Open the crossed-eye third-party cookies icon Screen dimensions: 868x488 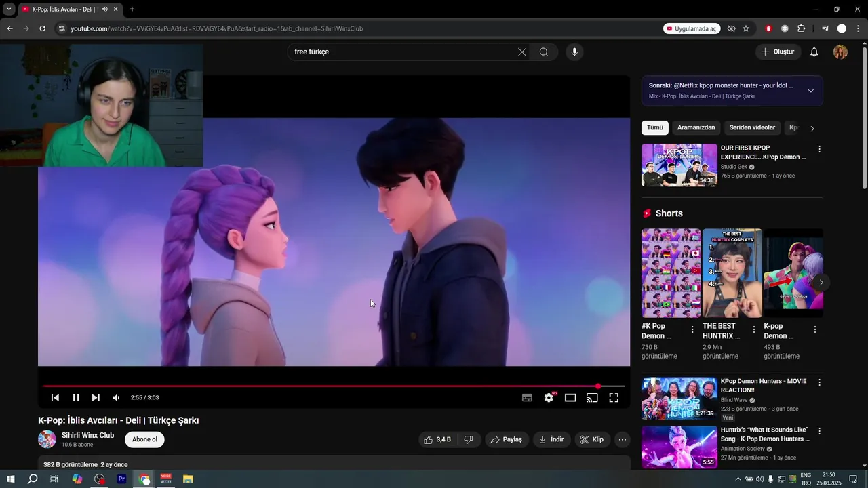(731, 28)
